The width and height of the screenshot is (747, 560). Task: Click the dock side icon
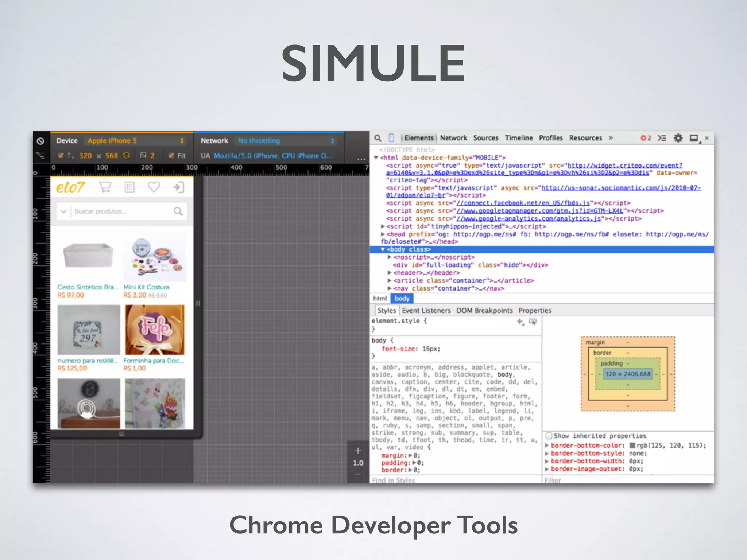point(694,138)
